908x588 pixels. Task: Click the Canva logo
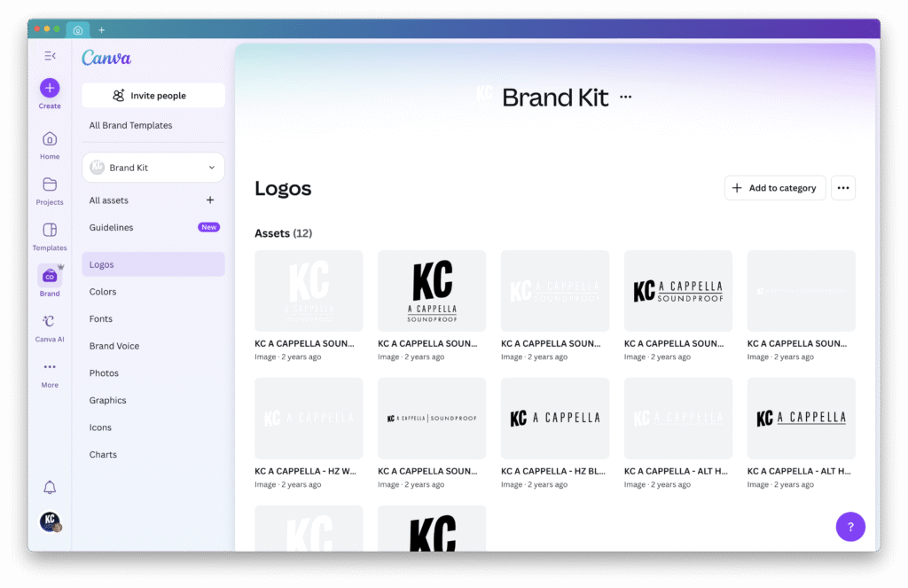pyautogui.click(x=106, y=58)
